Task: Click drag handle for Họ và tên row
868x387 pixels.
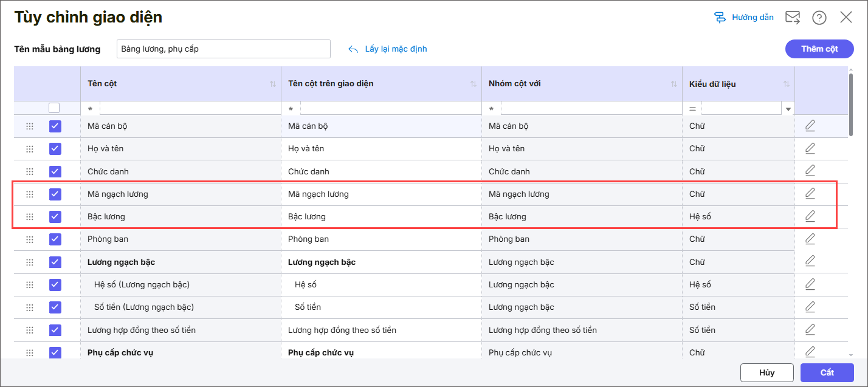Action: coord(30,149)
